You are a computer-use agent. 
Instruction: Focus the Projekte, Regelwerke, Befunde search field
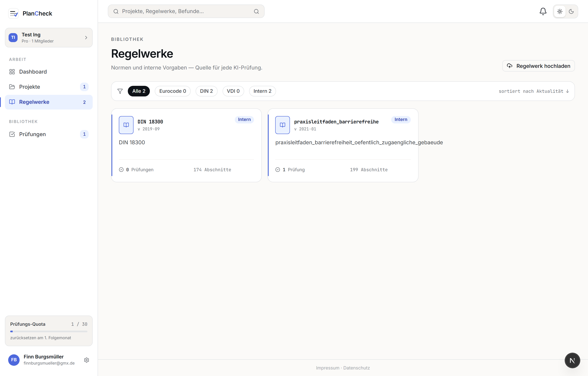click(186, 11)
